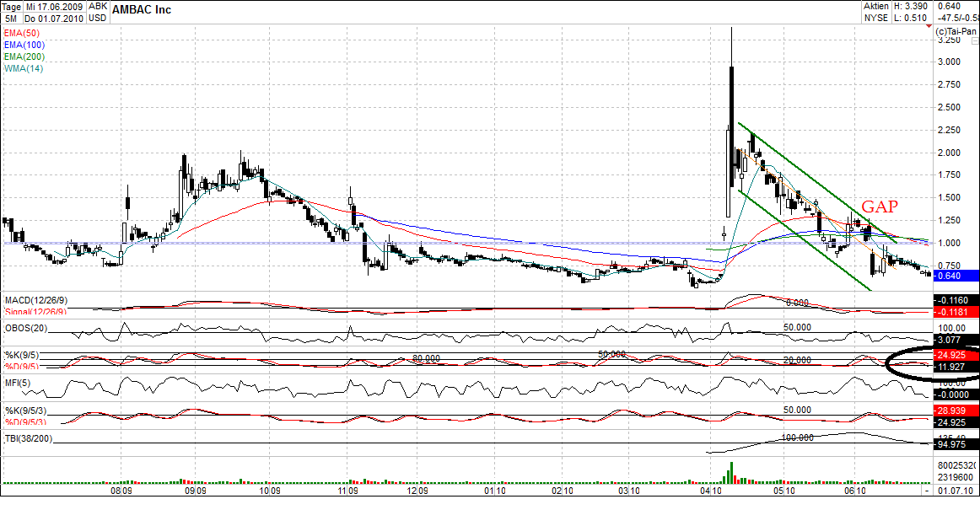Click the high value H: 3.390

point(911,6)
